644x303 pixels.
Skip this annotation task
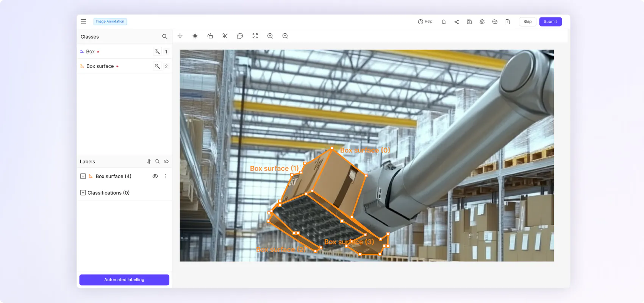(x=527, y=22)
